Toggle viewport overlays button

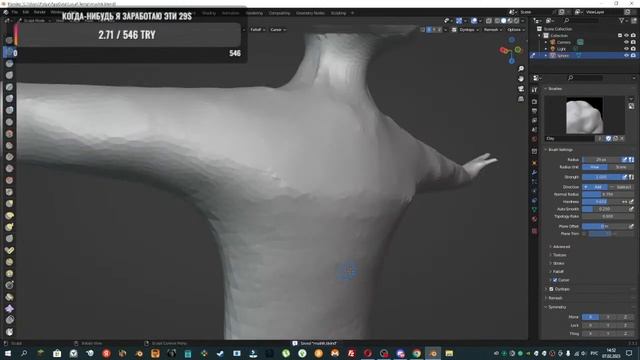click(x=474, y=21)
